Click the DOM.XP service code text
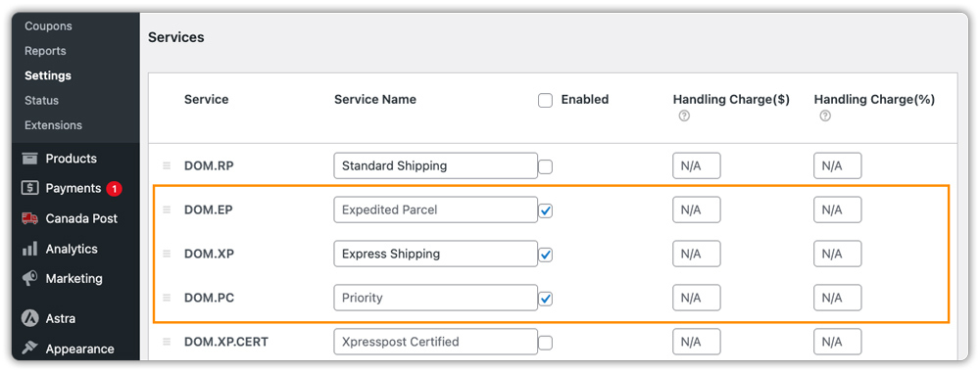 (x=209, y=254)
